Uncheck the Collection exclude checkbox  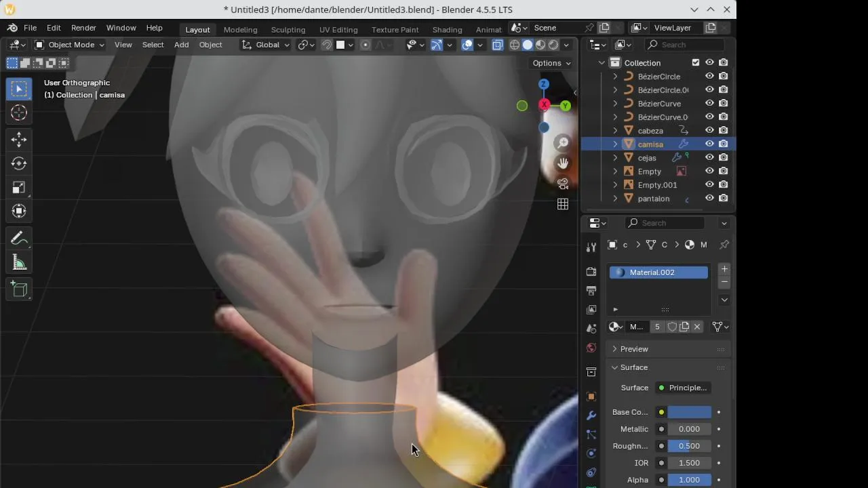point(696,63)
